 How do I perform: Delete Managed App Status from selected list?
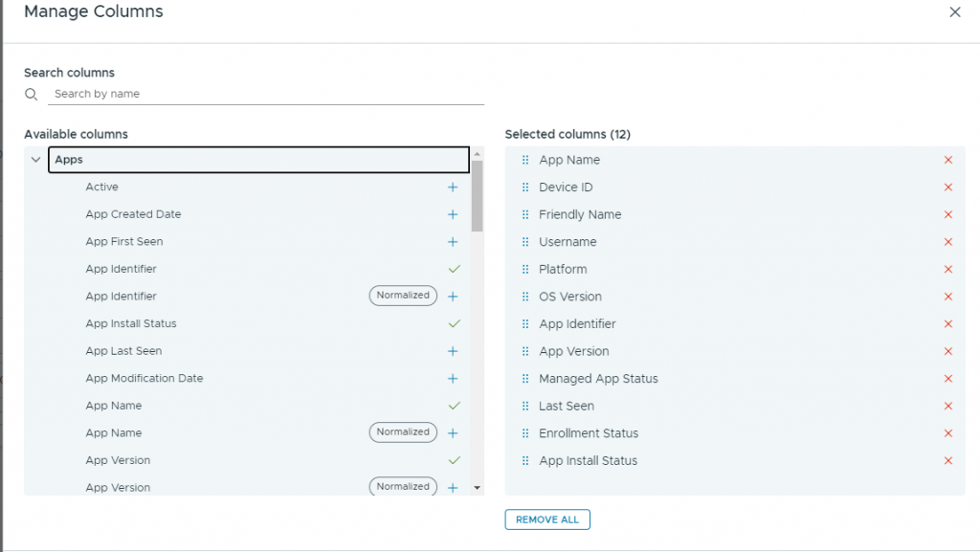click(x=948, y=379)
